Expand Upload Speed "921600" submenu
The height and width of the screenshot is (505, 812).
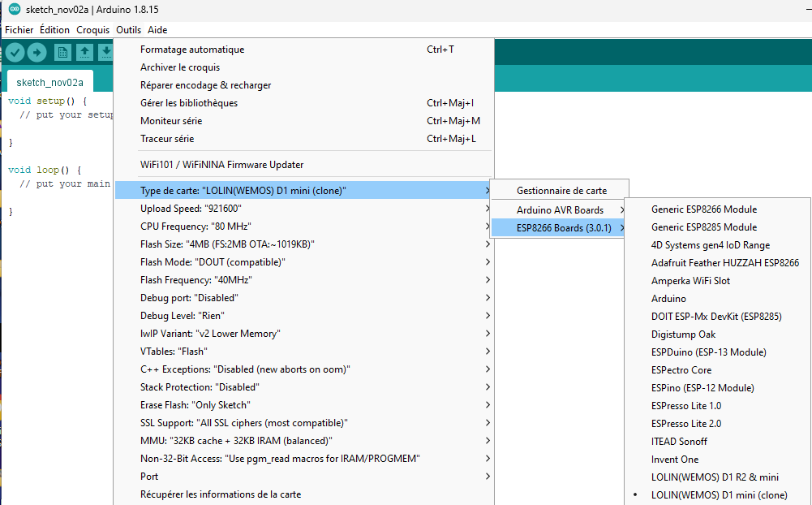tap(303, 209)
